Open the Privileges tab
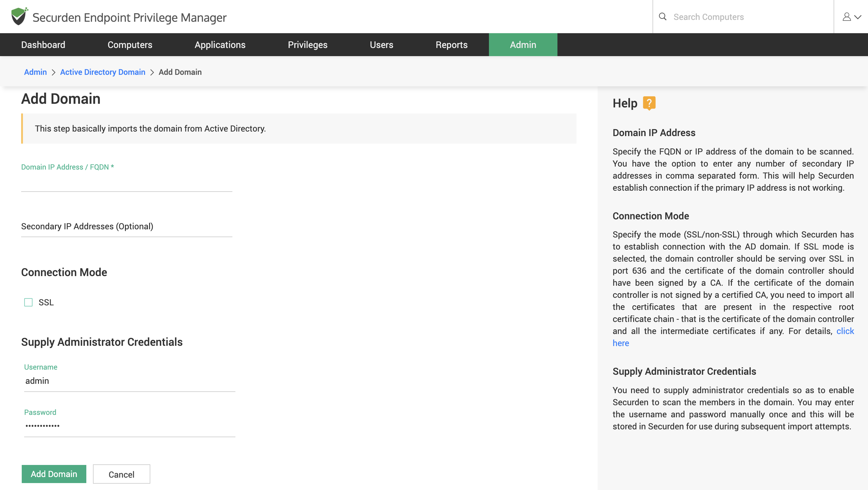 pos(307,44)
